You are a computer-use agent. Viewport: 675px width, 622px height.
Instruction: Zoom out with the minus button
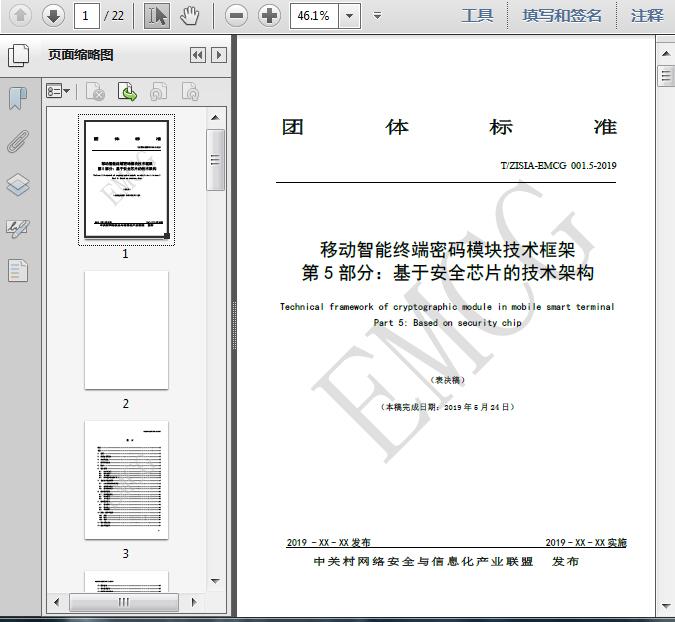(x=236, y=16)
